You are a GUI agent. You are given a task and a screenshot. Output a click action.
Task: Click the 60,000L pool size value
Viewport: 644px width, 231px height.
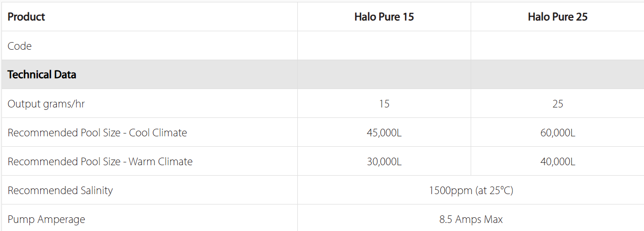[x=557, y=133]
